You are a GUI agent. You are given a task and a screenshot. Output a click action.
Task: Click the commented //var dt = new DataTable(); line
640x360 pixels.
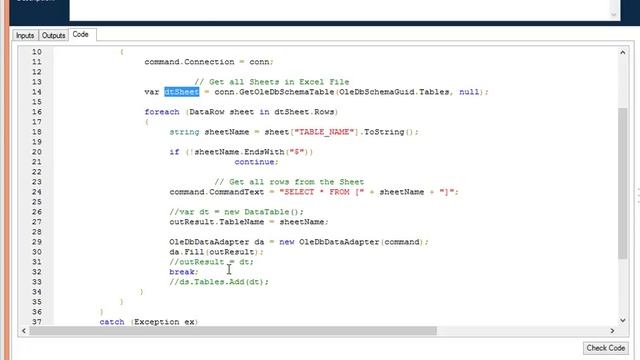pyautogui.click(x=237, y=212)
